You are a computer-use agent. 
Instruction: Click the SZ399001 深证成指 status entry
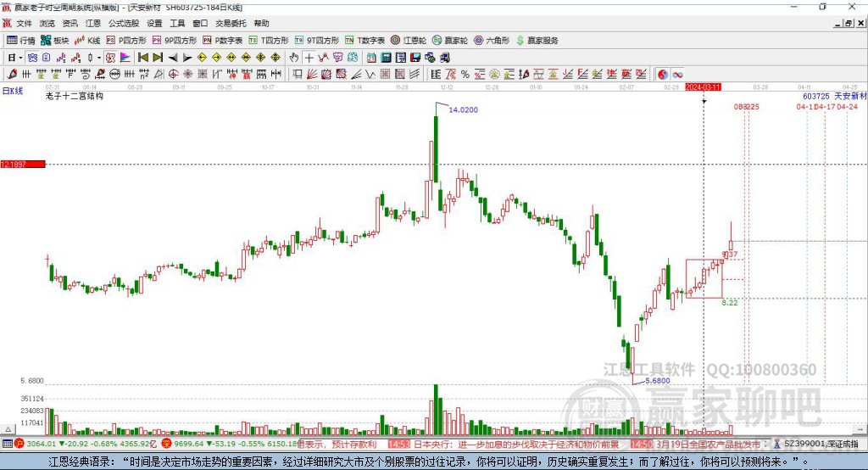click(816, 444)
